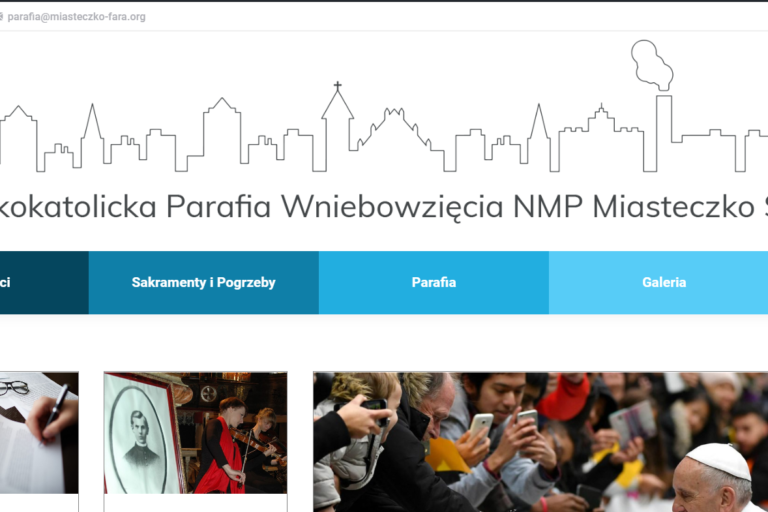Click the smoking chimney in skyline graphic
The height and width of the screenshot is (512, 768).
pyautogui.click(x=657, y=105)
